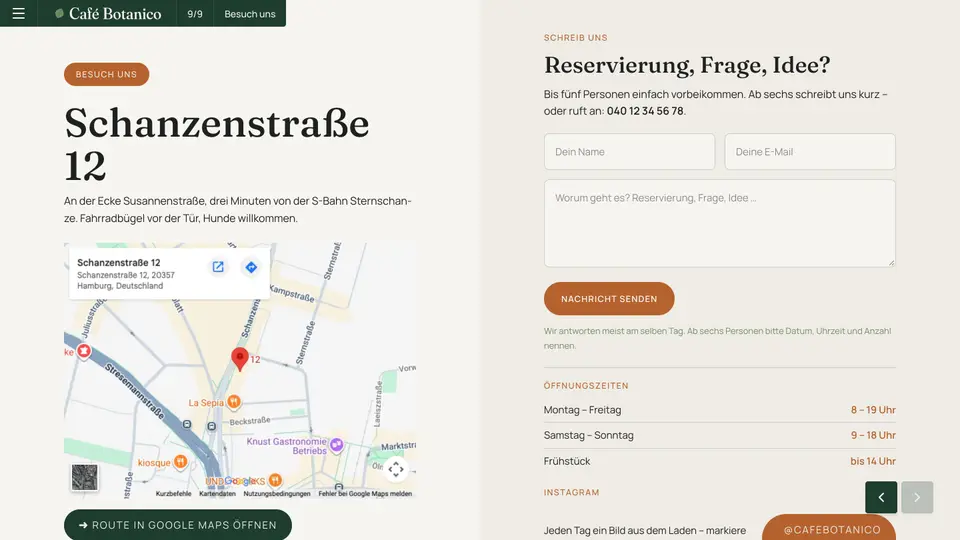Focus the Deine E-Mail input field

810,152
